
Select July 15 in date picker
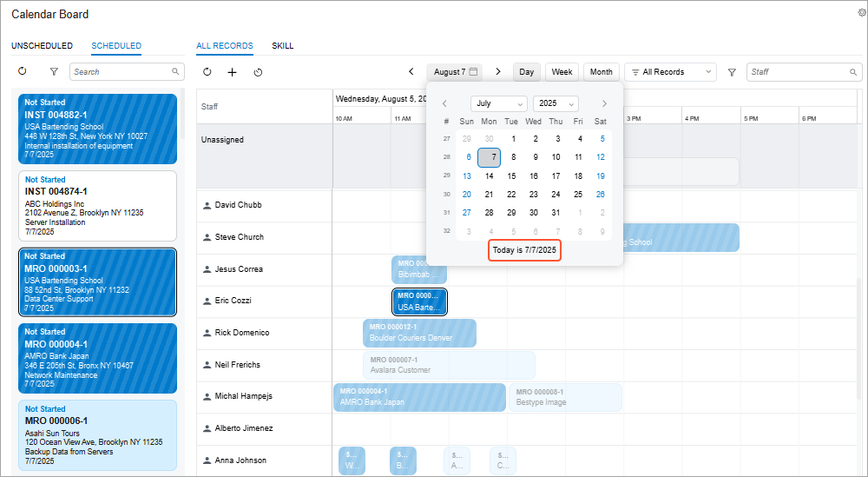[x=511, y=176]
